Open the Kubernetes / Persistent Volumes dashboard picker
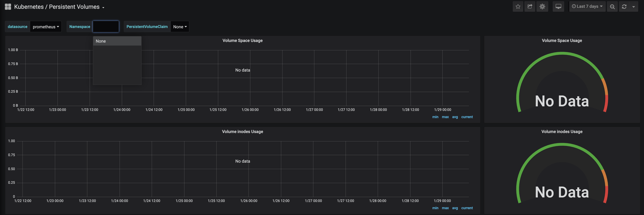Screen dimensions: 644x215 click(x=59, y=7)
